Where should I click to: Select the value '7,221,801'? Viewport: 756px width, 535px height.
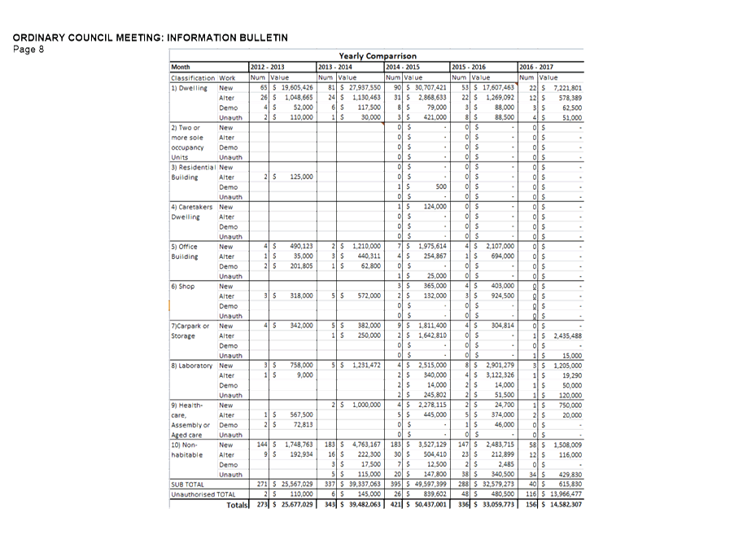click(x=567, y=88)
